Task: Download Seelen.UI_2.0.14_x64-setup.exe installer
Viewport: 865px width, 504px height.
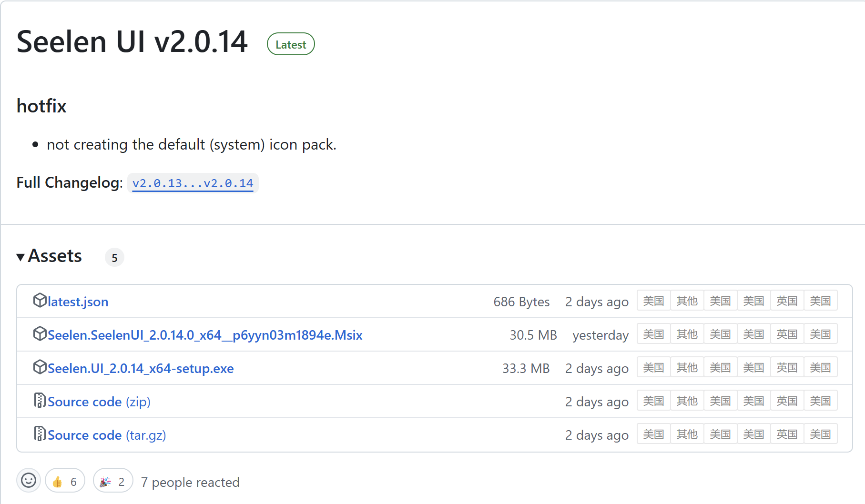Action: [141, 368]
